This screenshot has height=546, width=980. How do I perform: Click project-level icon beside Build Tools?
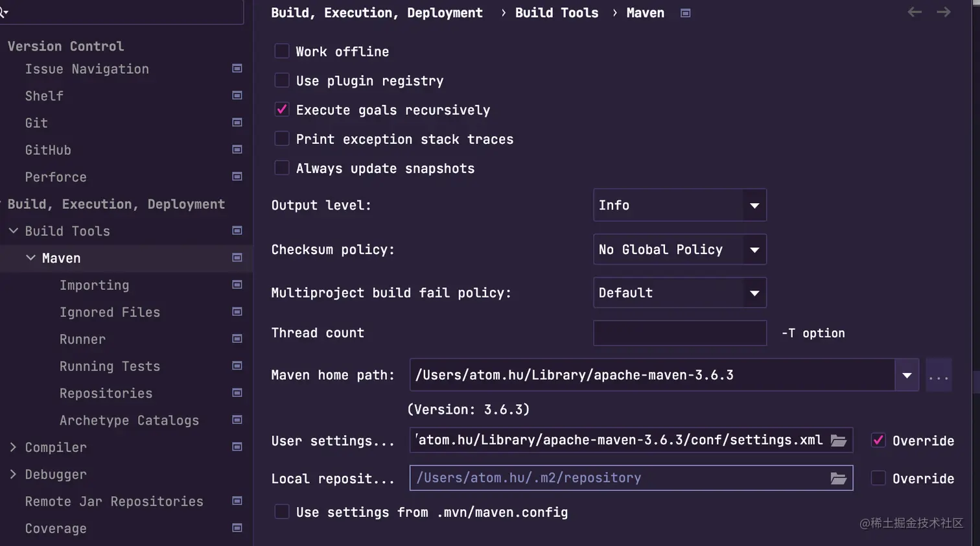[237, 231]
